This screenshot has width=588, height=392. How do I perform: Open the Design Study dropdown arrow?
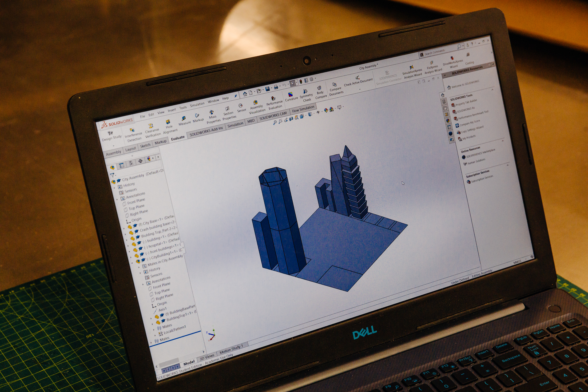pos(113,146)
